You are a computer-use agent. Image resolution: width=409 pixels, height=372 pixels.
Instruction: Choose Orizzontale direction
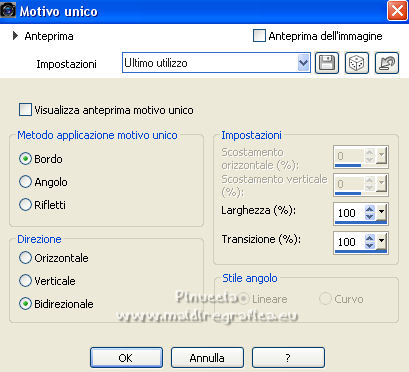(25, 258)
